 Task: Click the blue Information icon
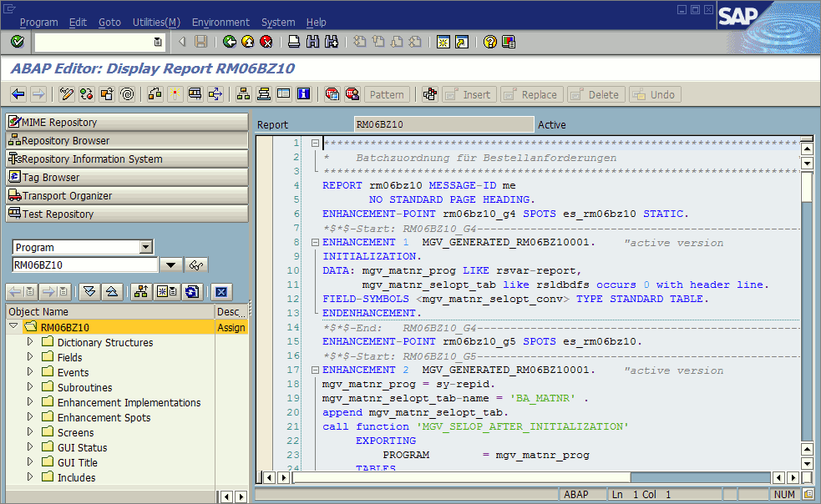click(x=304, y=94)
